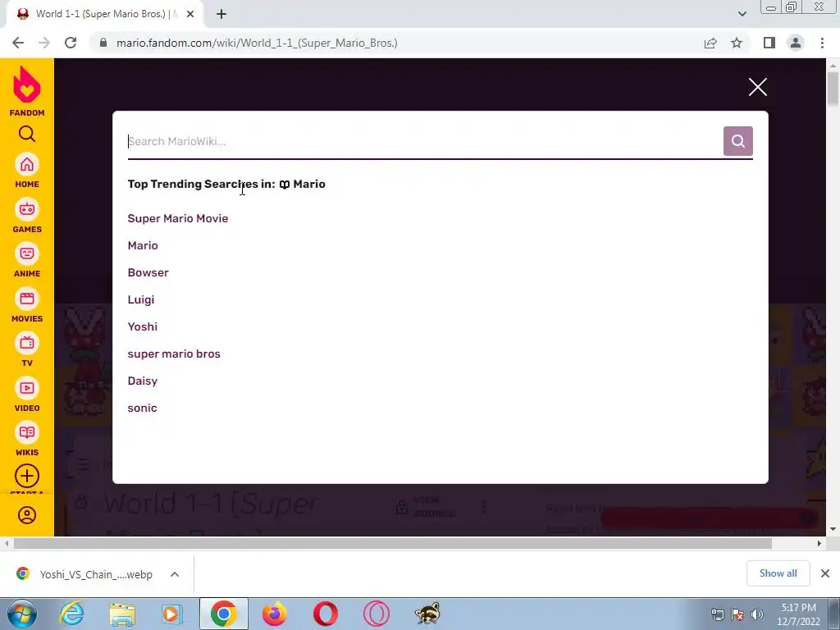Viewport: 840px width, 630px height.
Task: Click the vertical scrollbar thumb
Action: tap(833, 89)
